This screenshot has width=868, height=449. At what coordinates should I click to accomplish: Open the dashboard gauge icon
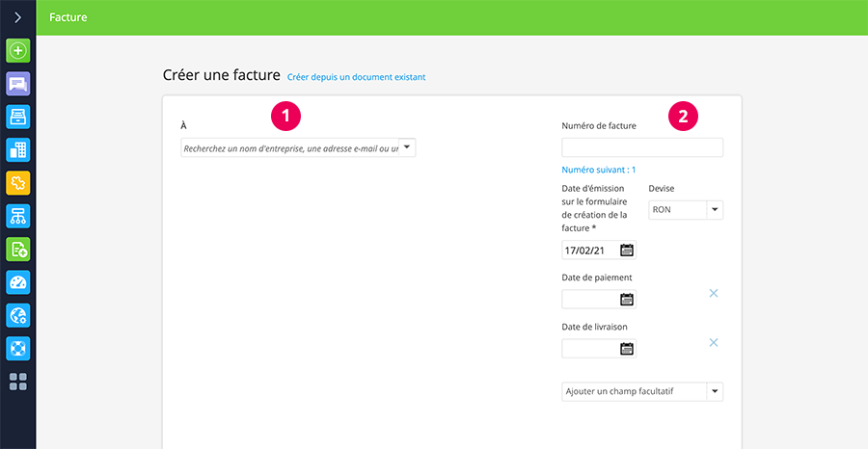(x=17, y=281)
